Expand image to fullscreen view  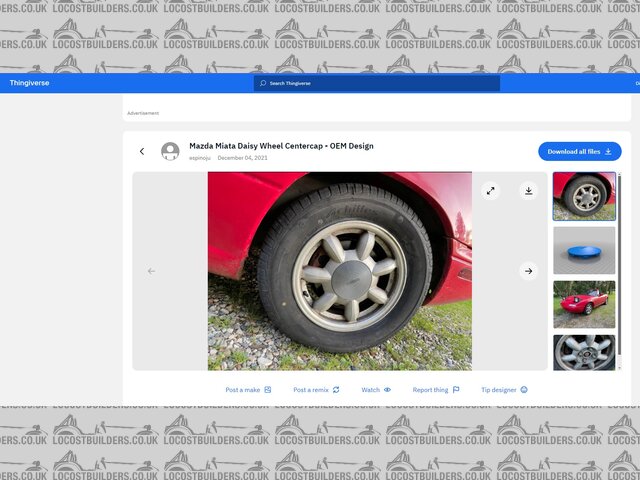click(490, 190)
